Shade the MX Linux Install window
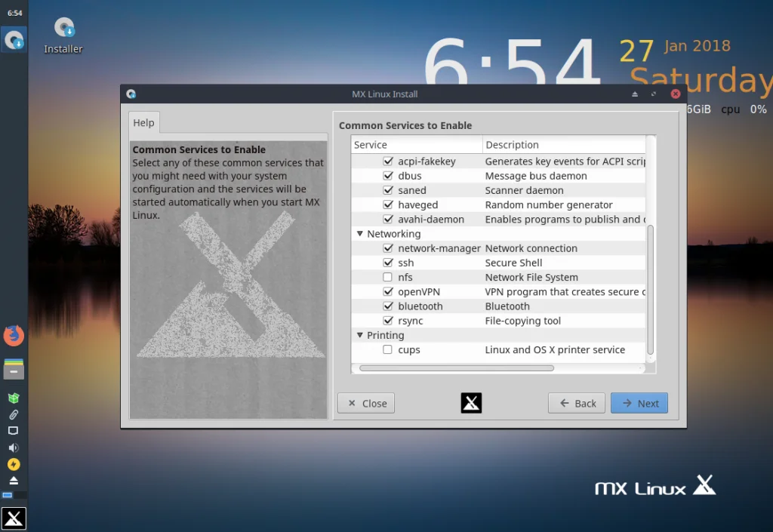This screenshot has height=532, width=773. coord(635,94)
